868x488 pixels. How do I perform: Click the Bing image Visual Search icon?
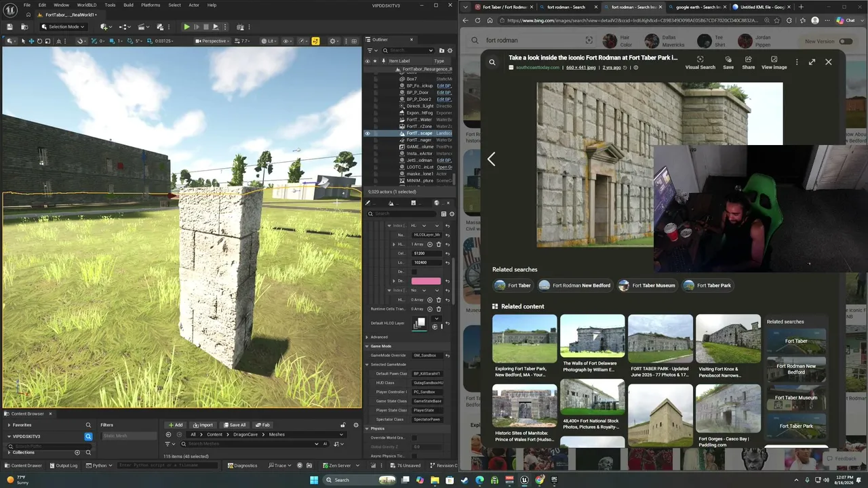coord(701,62)
